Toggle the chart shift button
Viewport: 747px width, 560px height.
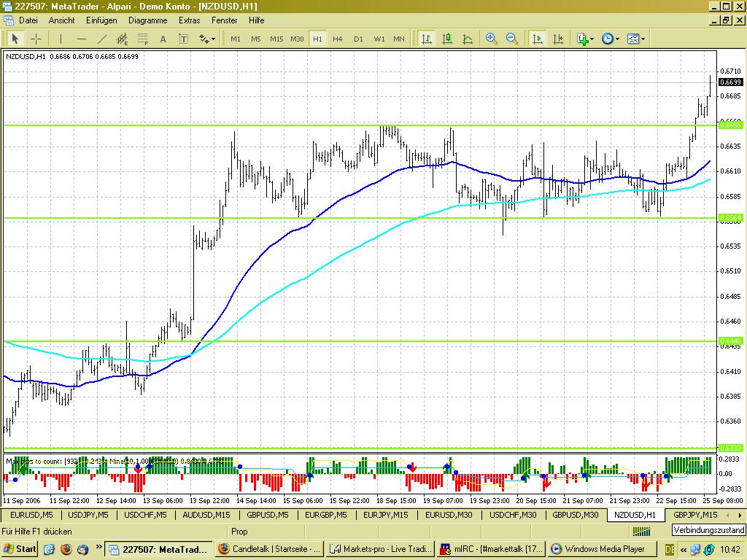[x=557, y=39]
